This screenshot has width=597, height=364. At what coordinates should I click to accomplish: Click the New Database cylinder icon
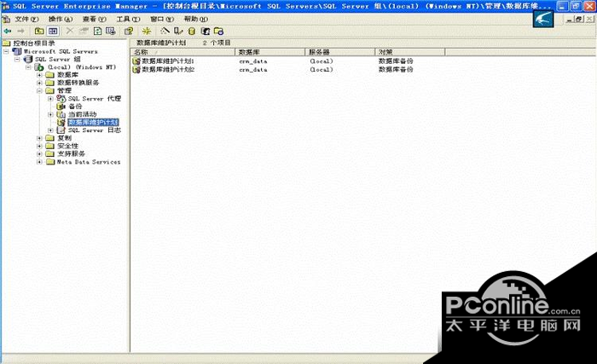[x=192, y=32]
